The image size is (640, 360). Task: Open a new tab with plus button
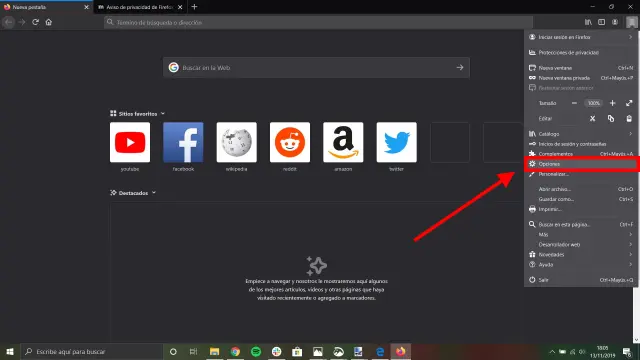(194, 7)
